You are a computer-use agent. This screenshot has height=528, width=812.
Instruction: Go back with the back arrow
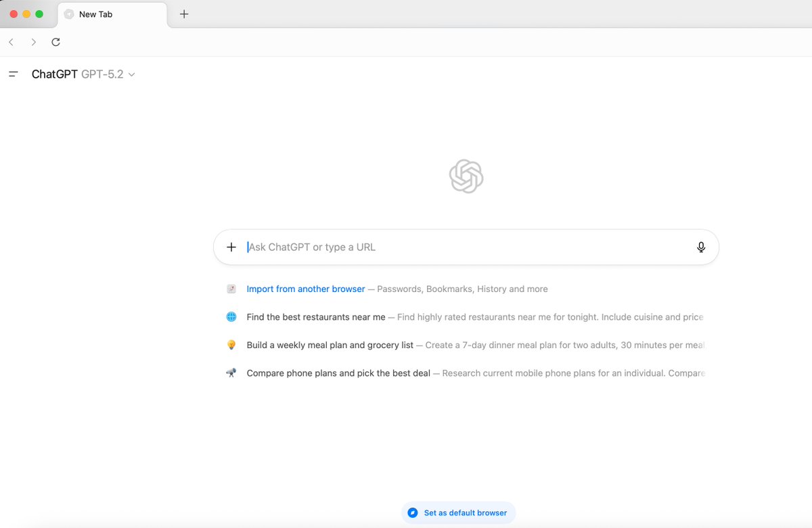[11, 42]
